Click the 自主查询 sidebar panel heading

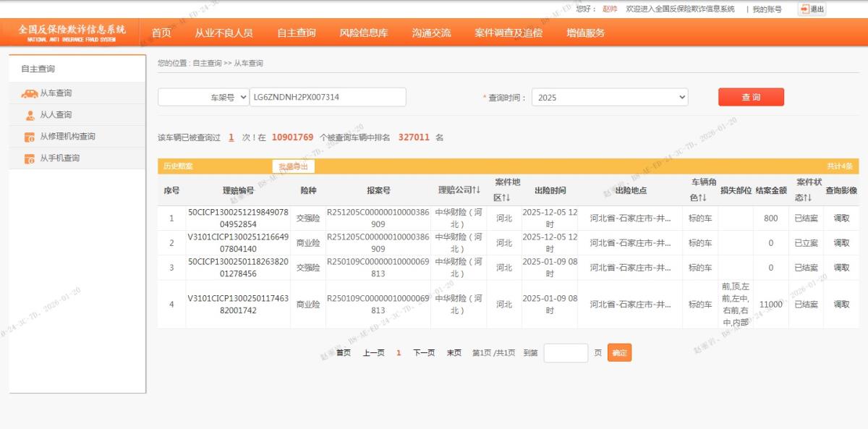[38, 69]
